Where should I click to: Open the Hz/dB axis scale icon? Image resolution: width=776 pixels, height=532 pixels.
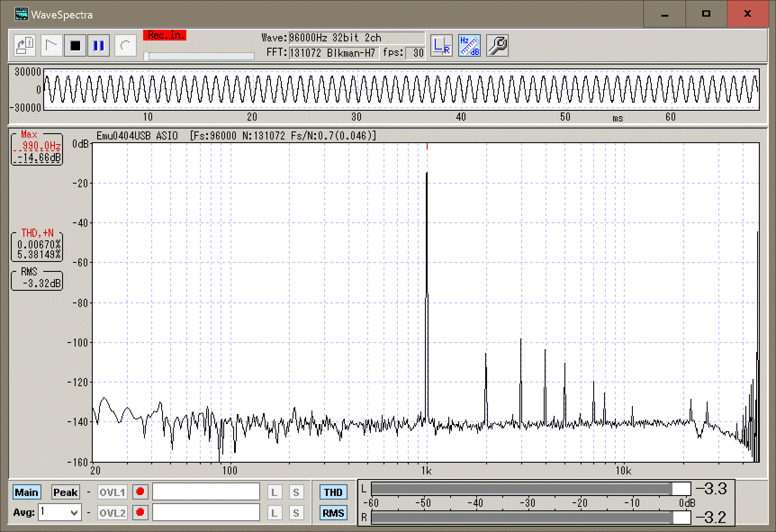click(469, 45)
